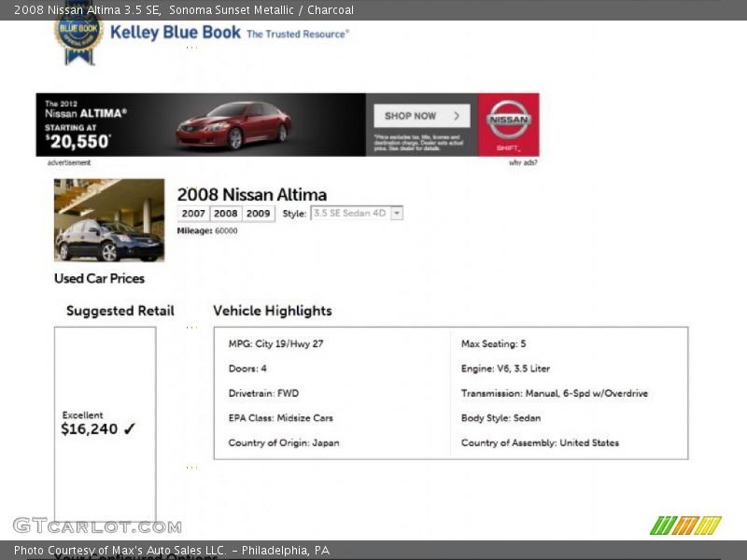
Task: Click the Used Car Prices heading
Action: point(99,278)
